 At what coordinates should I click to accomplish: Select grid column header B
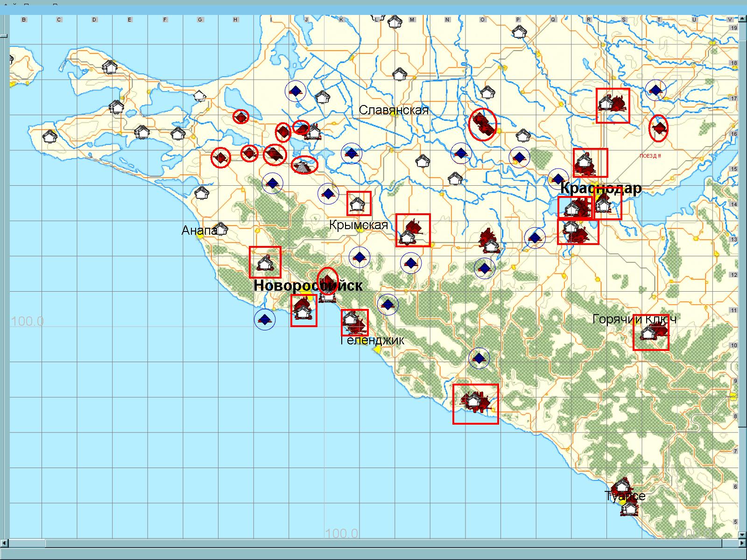24,20
